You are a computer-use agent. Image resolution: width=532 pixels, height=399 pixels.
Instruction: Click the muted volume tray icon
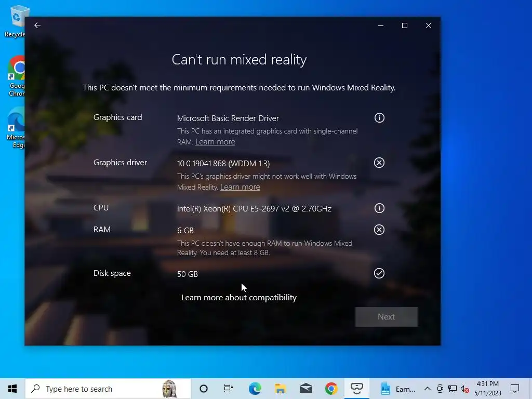(465, 389)
